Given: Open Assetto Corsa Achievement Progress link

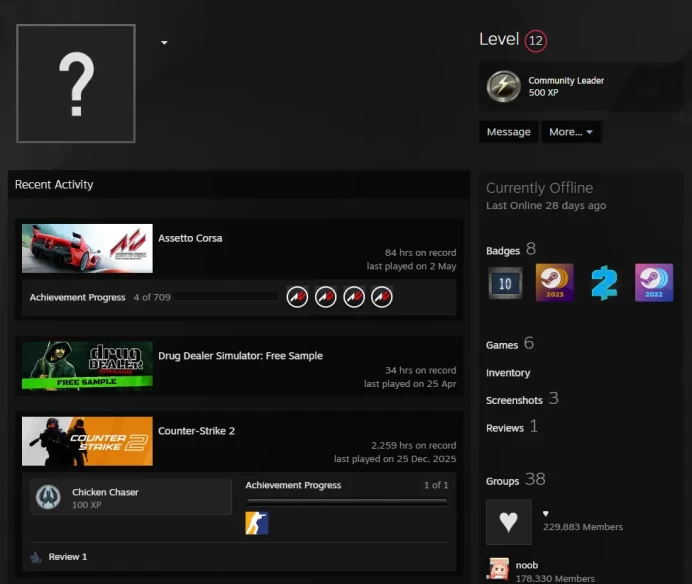Looking at the screenshot, I should tap(77, 298).
